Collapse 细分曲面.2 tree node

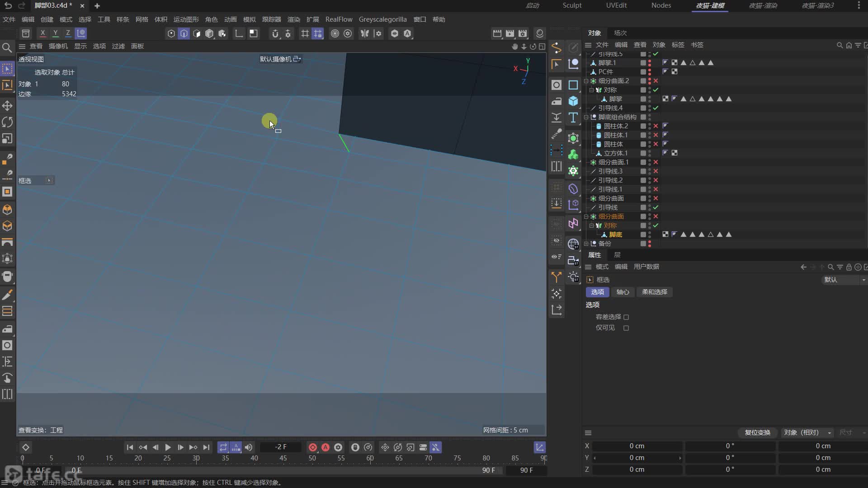tap(586, 81)
